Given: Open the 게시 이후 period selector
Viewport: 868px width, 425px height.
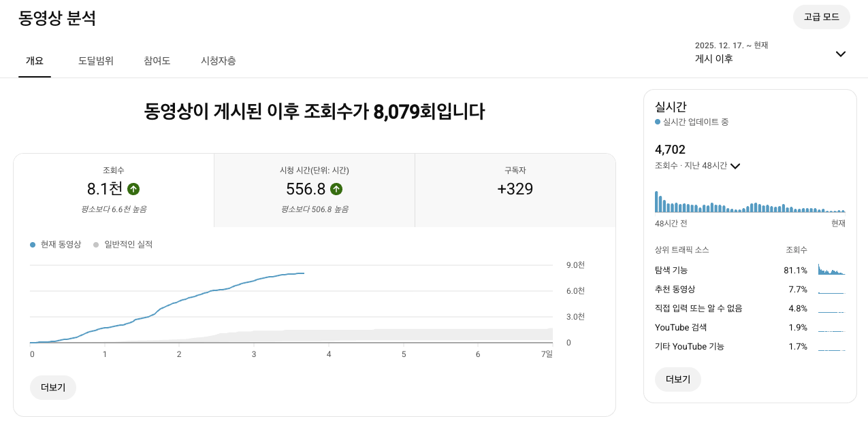Looking at the screenshot, I should coord(713,58).
